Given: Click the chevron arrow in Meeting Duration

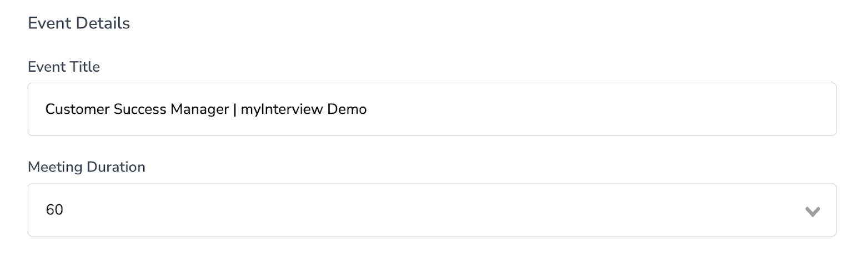Looking at the screenshot, I should click(x=812, y=211).
